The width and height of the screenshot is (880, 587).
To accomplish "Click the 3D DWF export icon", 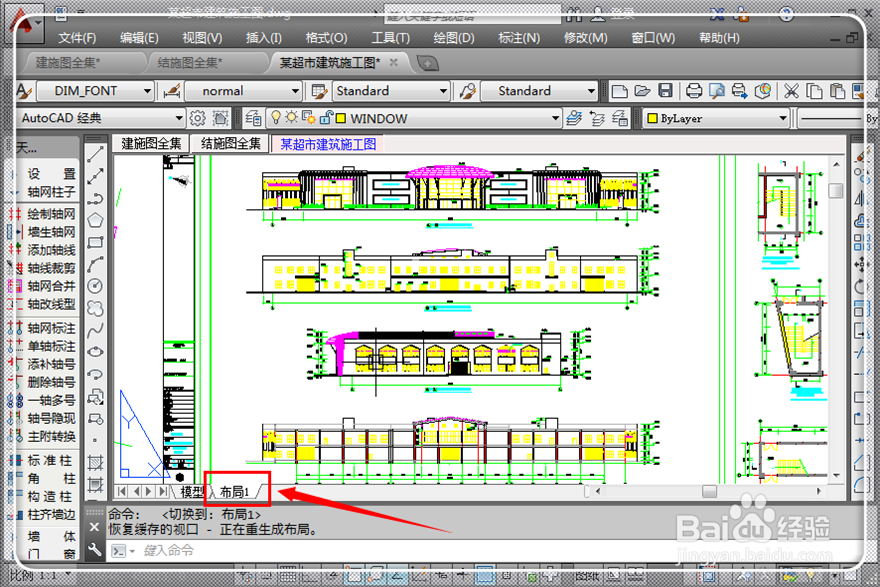I will (762, 91).
